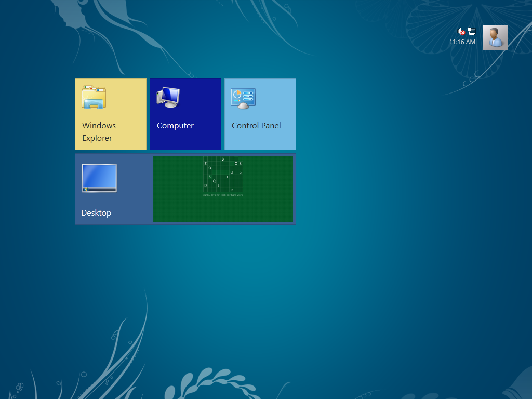Click the Computer monitor icon
The height and width of the screenshot is (399, 532).
[x=168, y=97]
